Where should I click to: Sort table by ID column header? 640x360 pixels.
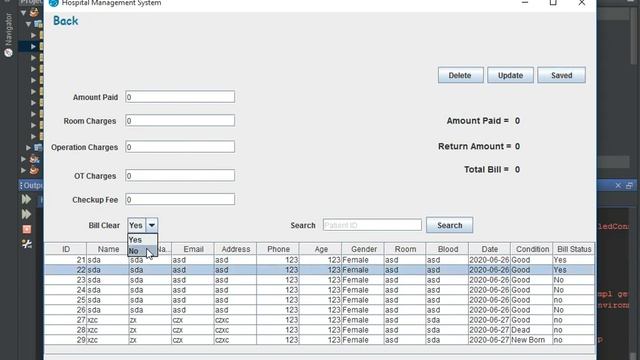coord(66,249)
